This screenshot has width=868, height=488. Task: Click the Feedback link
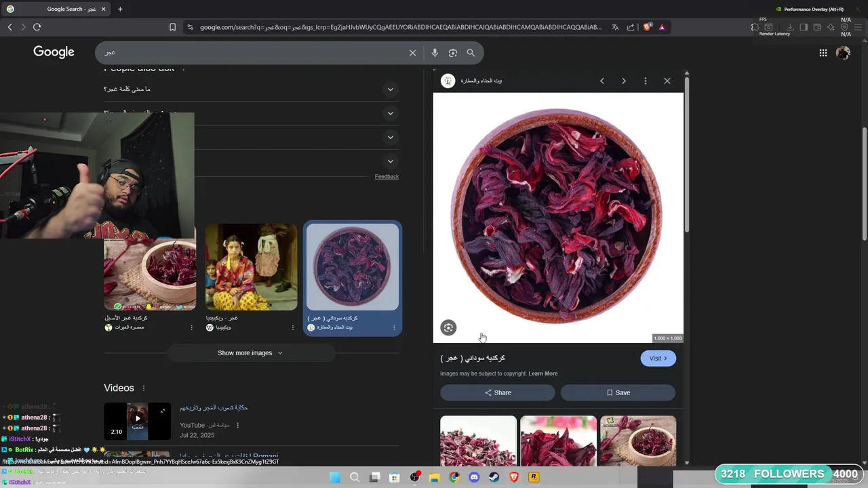(387, 177)
